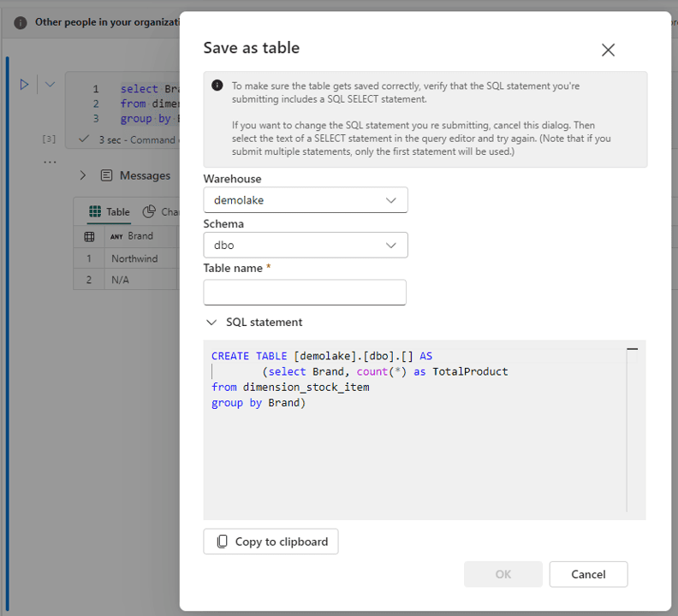Click the Table tab grid icon
The height and width of the screenshot is (616, 678).
coord(95,211)
